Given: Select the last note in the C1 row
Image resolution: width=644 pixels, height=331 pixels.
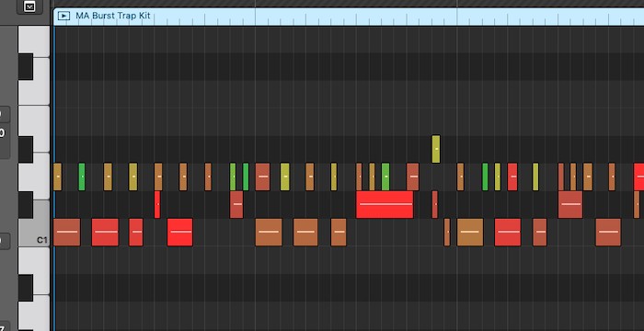Looking at the screenshot, I should [608, 232].
